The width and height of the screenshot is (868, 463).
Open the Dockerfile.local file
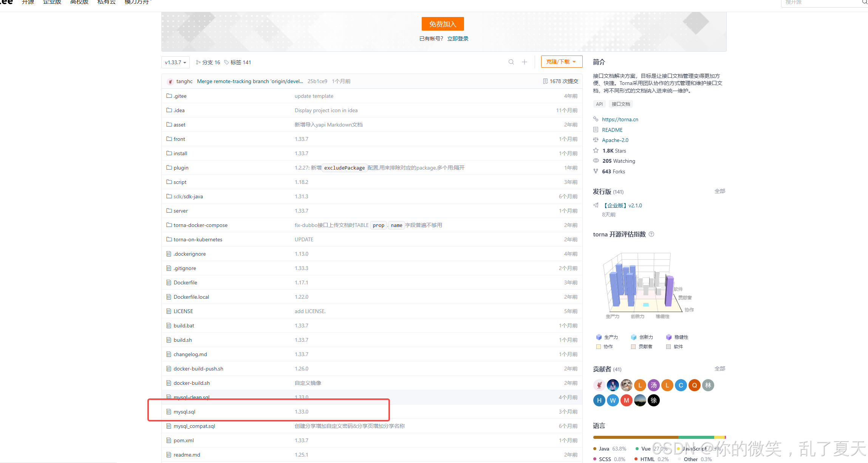(x=191, y=297)
